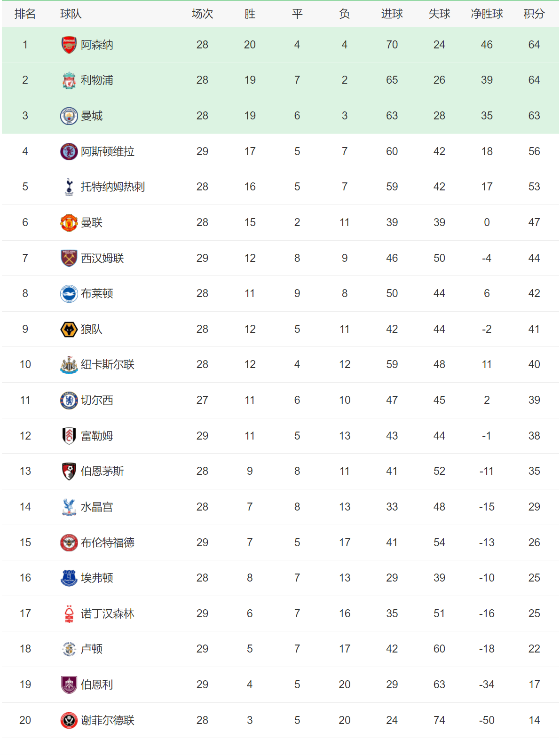Screen dimensions: 560x755
Task: Click the Aston Villa crest icon
Action: click(69, 152)
